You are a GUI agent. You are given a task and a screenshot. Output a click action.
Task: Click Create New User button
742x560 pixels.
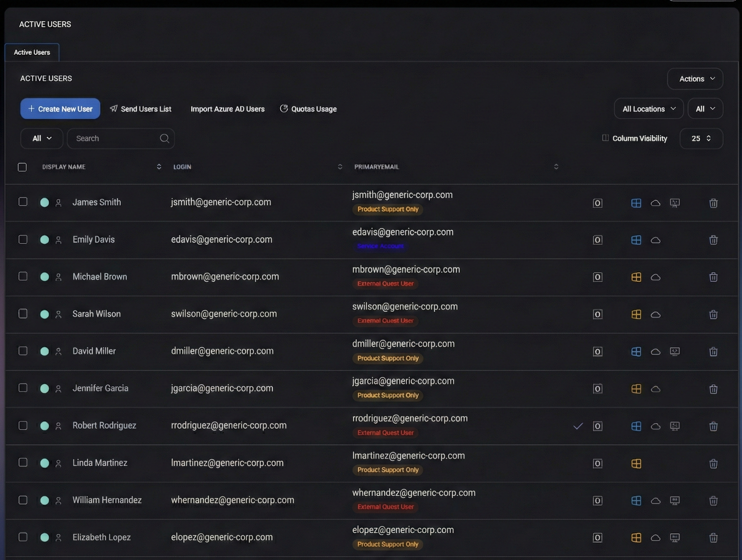click(60, 109)
